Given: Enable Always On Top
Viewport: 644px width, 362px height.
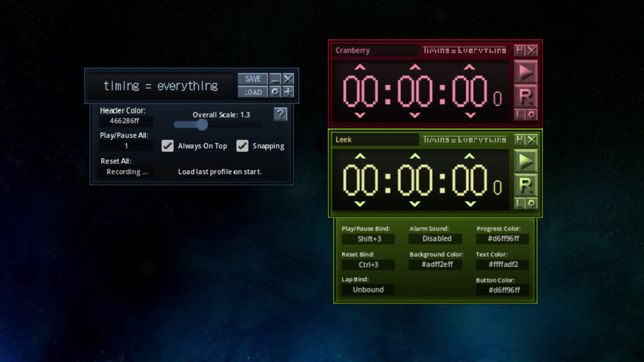Looking at the screenshot, I should [x=168, y=146].
